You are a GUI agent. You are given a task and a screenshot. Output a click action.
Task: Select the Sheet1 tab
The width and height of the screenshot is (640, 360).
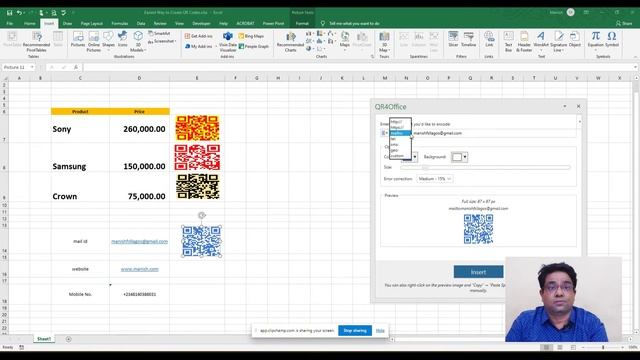pyautogui.click(x=44, y=339)
